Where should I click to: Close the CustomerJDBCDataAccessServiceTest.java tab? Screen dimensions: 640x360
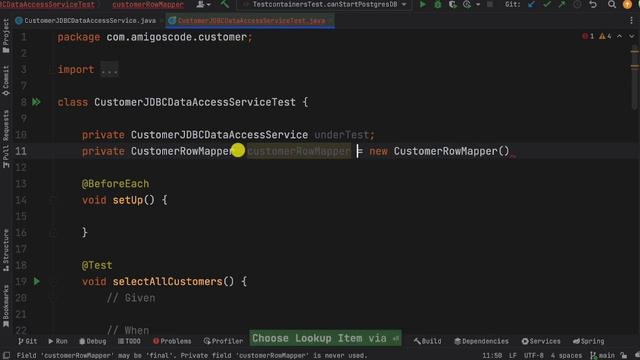pyautogui.click(x=330, y=20)
